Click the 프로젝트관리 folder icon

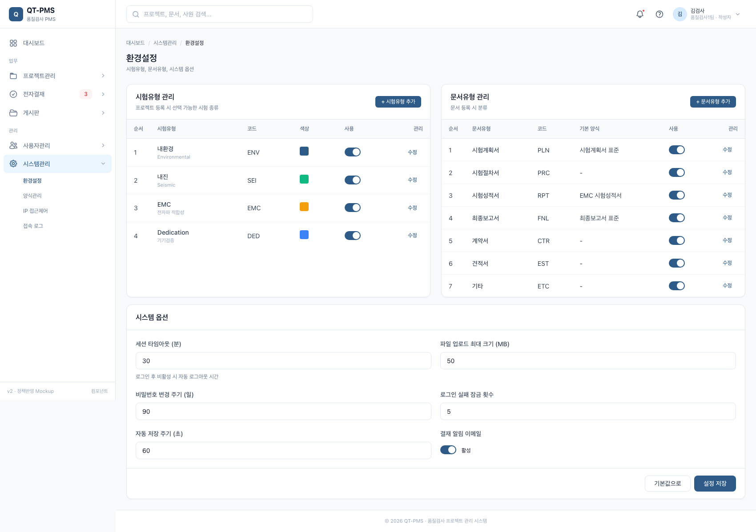tap(13, 76)
